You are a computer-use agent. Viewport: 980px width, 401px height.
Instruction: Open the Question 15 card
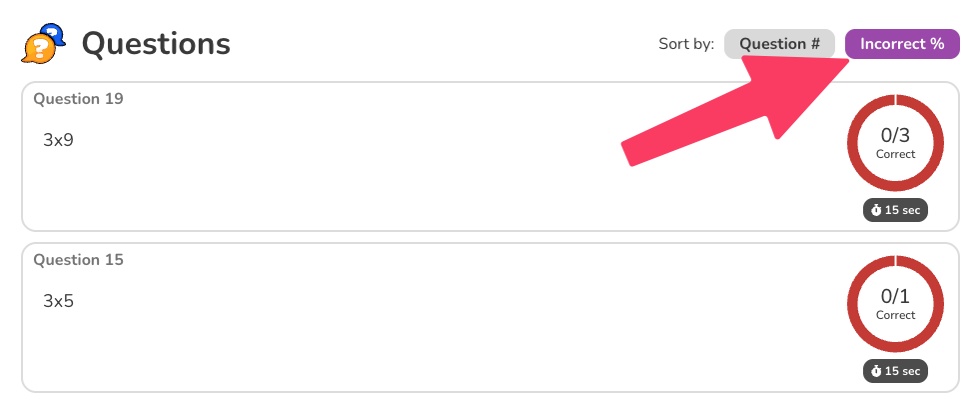400,340
